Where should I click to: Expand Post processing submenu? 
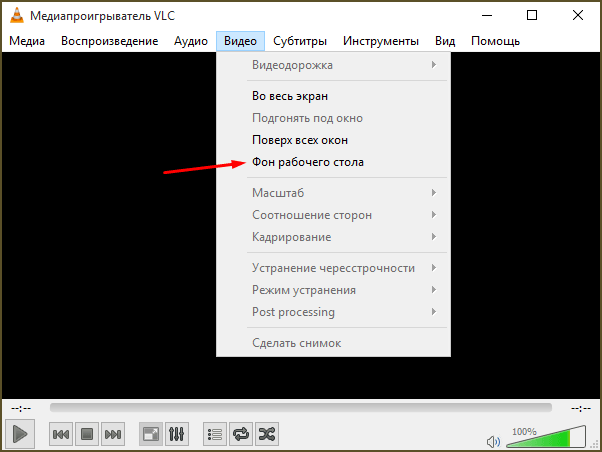(333, 312)
